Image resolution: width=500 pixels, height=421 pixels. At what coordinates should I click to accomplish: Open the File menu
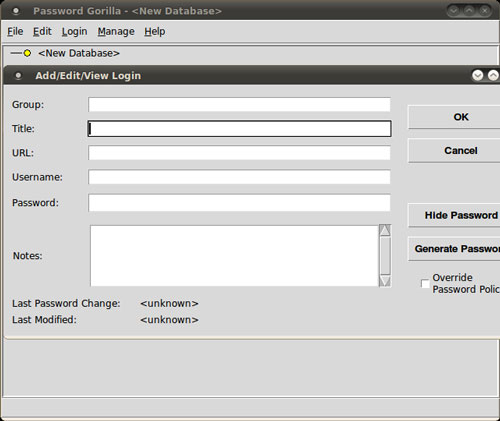point(15,31)
